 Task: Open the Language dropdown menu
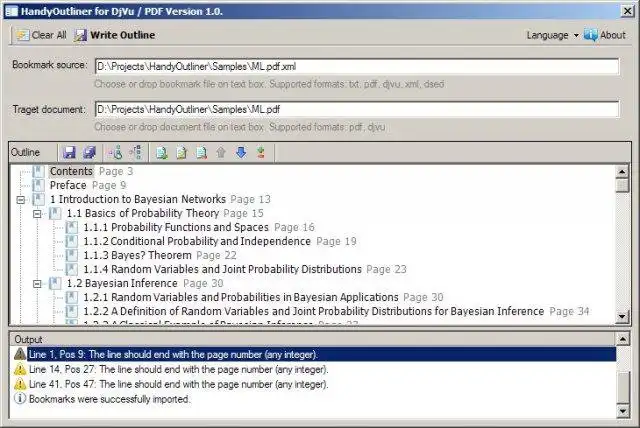[552, 35]
